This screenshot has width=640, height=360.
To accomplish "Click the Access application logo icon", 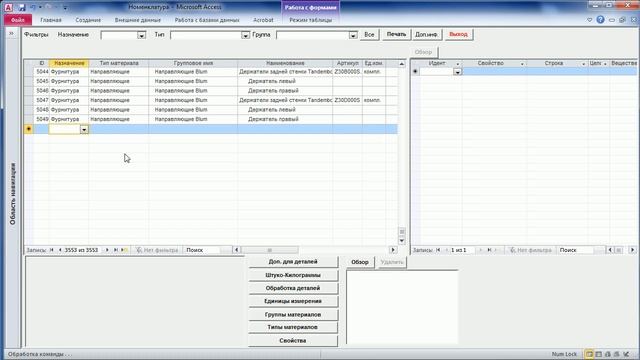I will point(8,7).
